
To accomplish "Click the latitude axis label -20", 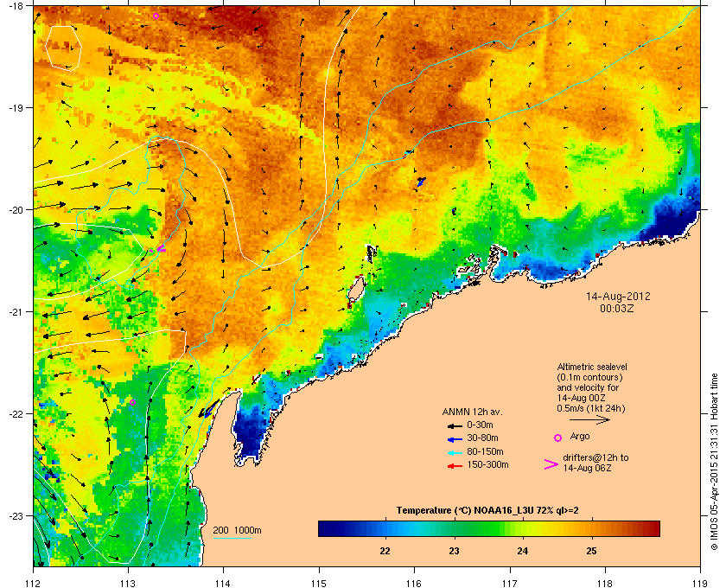I will point(16,209).
